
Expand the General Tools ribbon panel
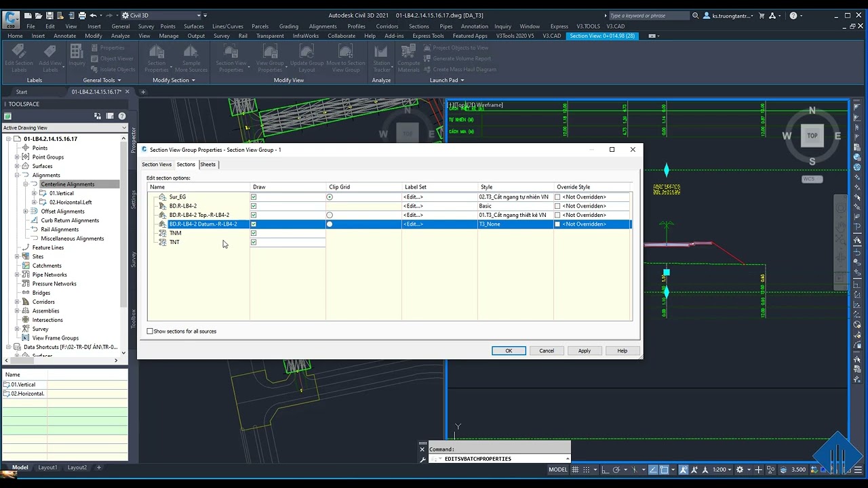(102, 80)
